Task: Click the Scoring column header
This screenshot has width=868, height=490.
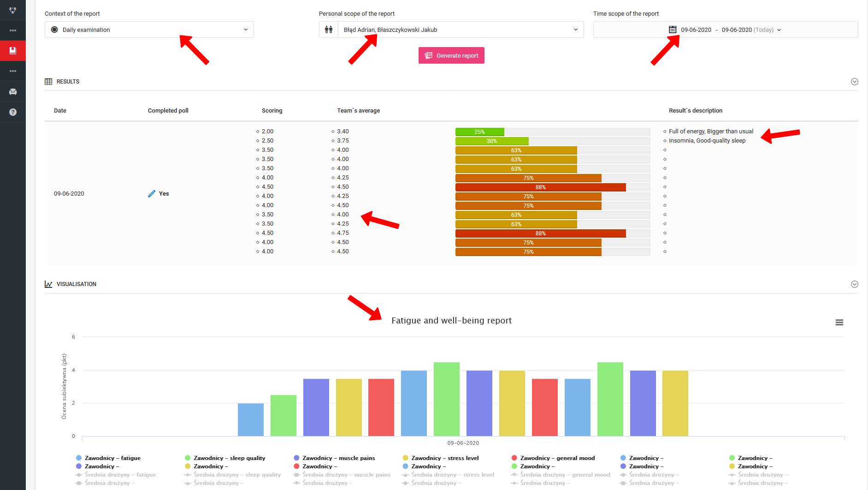Action: point(272,111)
